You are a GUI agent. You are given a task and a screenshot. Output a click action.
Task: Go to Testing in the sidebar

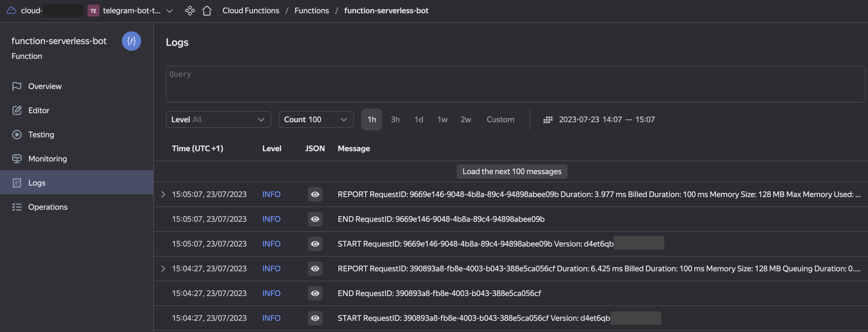[41, 135]
